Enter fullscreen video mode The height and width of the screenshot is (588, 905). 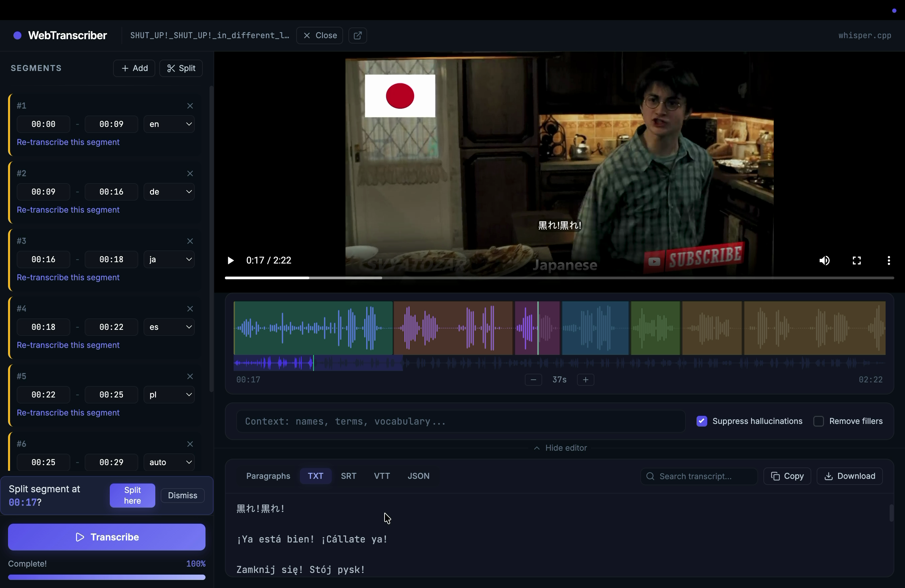856,260
